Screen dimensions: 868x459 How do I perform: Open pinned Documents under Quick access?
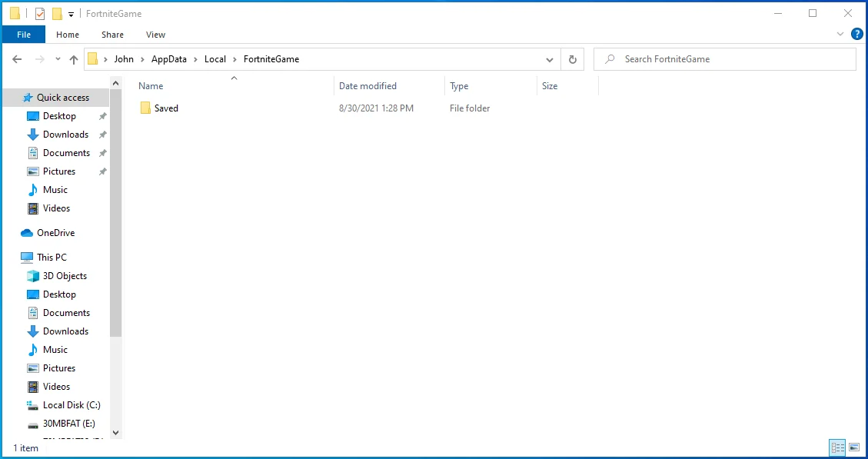pos(66,153)
